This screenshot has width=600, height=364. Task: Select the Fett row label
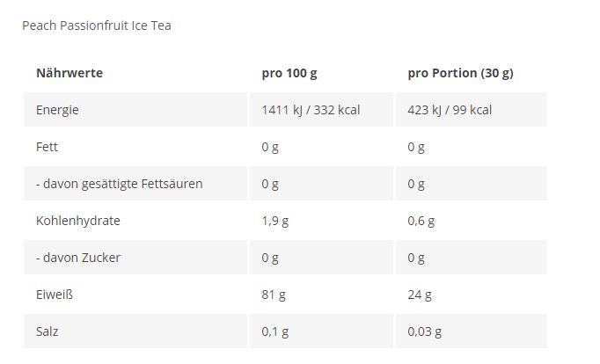47,147
